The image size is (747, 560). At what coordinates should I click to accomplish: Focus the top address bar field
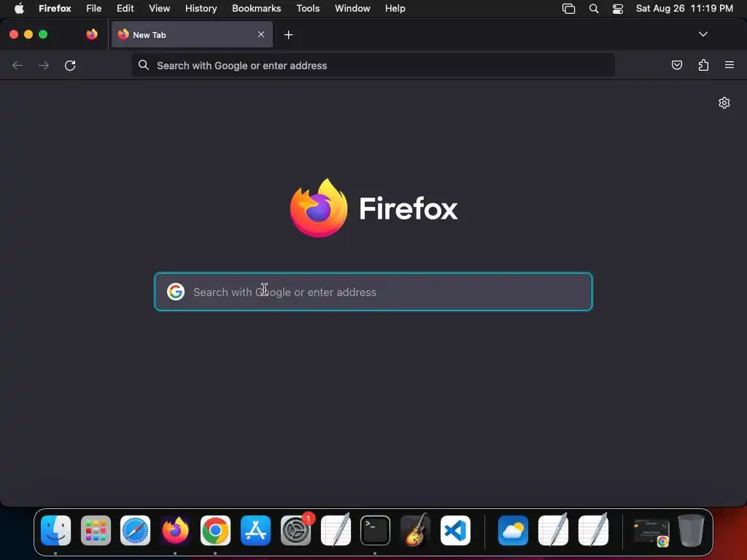pyautogui.click(x=373, y=65)
